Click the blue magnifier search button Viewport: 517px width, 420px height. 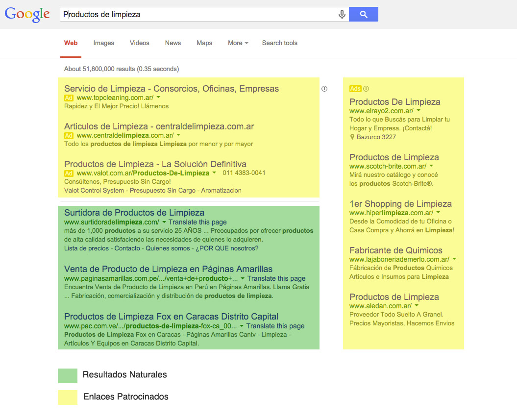[363, 14]
